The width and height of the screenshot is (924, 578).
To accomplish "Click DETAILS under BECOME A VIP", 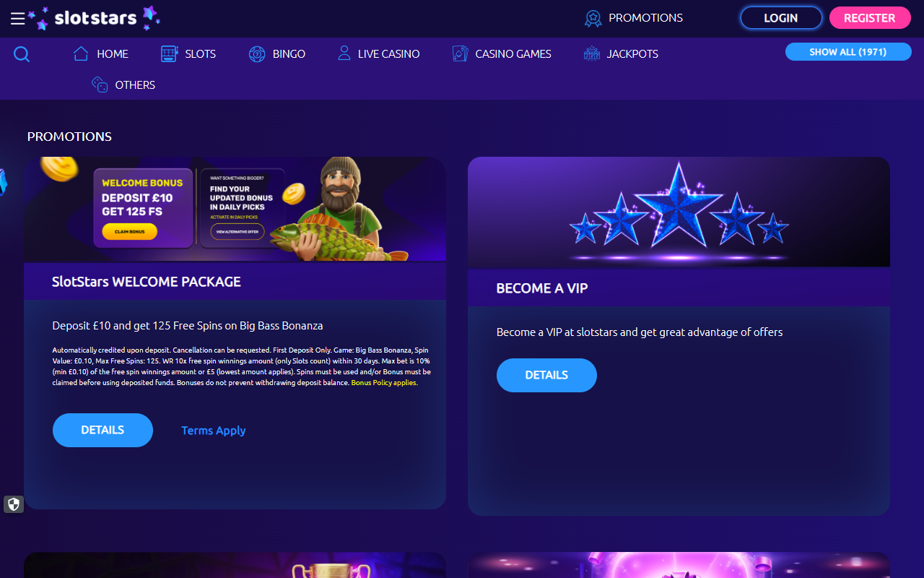I will [546, 375].
